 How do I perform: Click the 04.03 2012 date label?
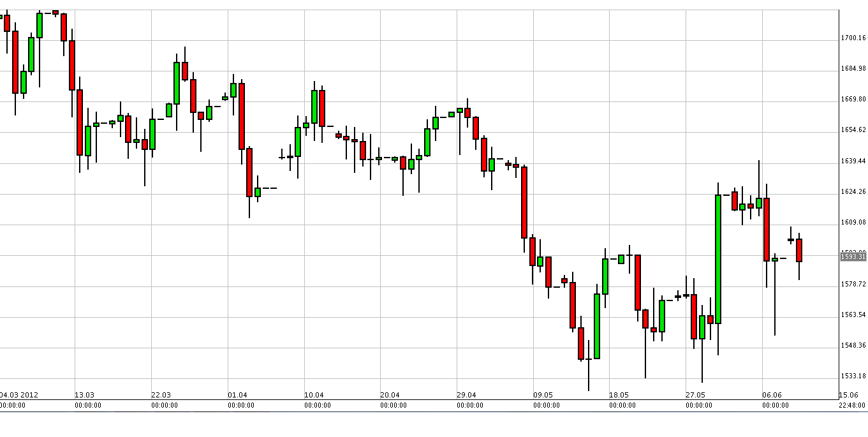[x=19, y=395]
